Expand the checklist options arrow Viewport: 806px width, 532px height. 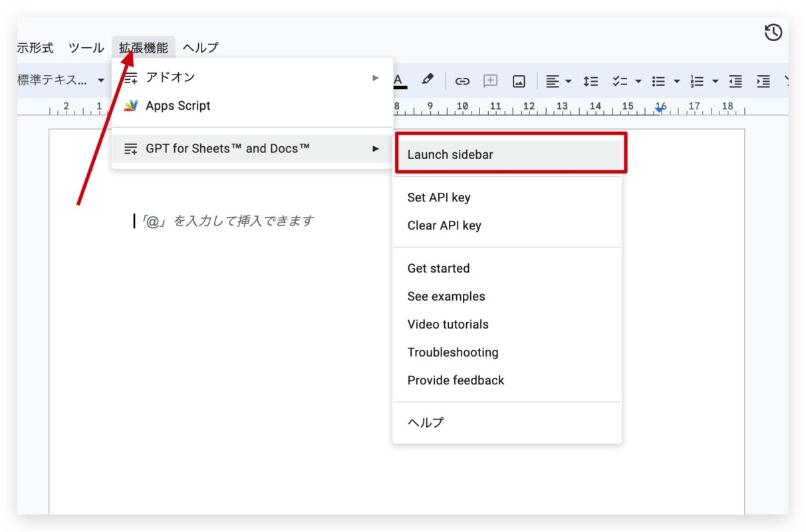click(638, 81)
